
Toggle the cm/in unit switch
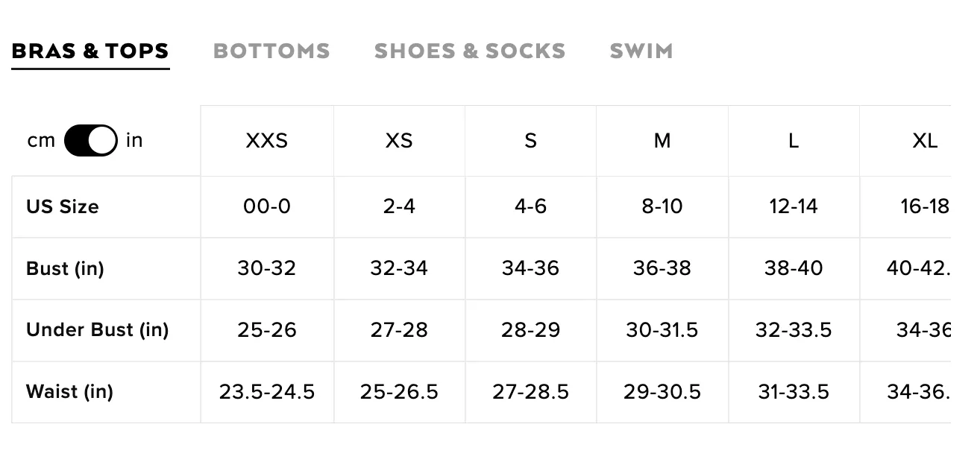pyautogui.click(x=90, y=140)
